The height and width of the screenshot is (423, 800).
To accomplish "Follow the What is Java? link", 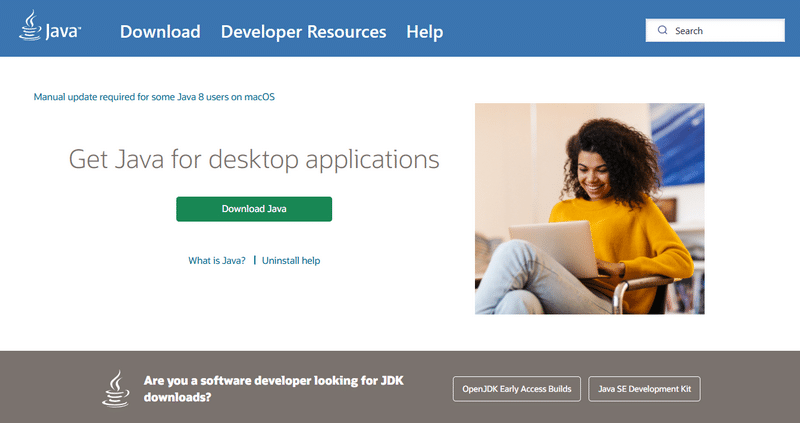I will click(x=217, y=260).
